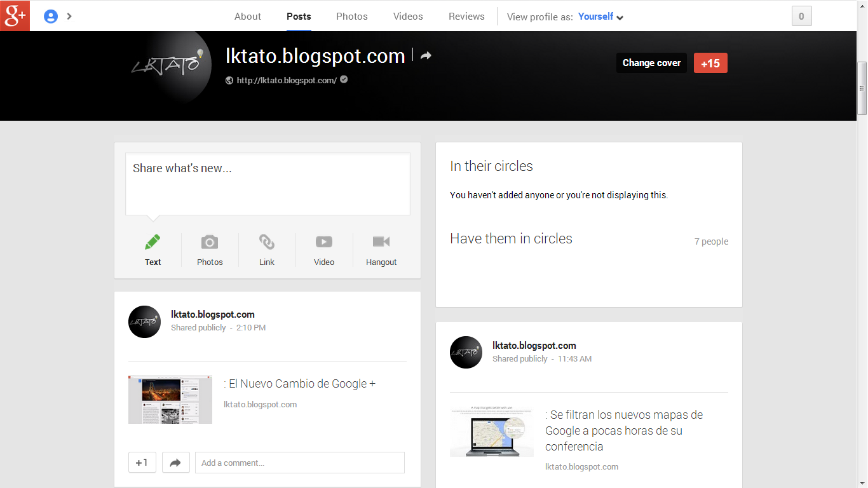Click Shared publicly on 2:10 PM post
Screen dimensions: 868x488
(198, 328)
